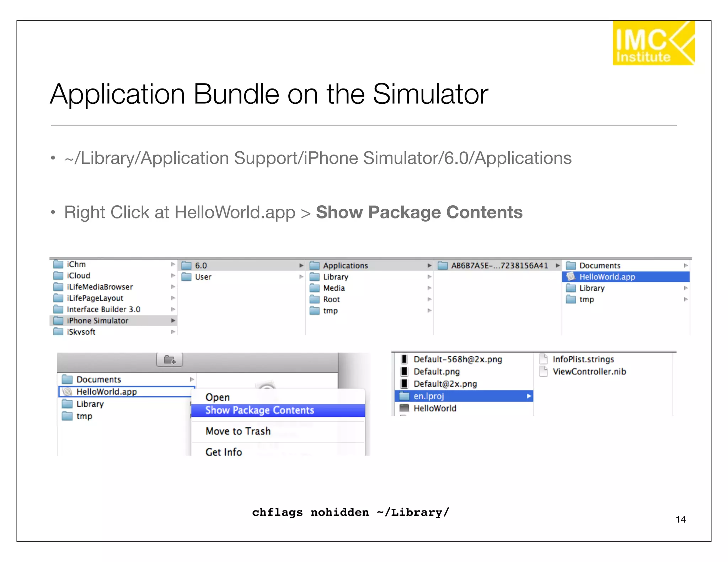This screenshot has width=728, height=562.
Task: Click the Default@2x.png file icon
Action: (404, 384)
